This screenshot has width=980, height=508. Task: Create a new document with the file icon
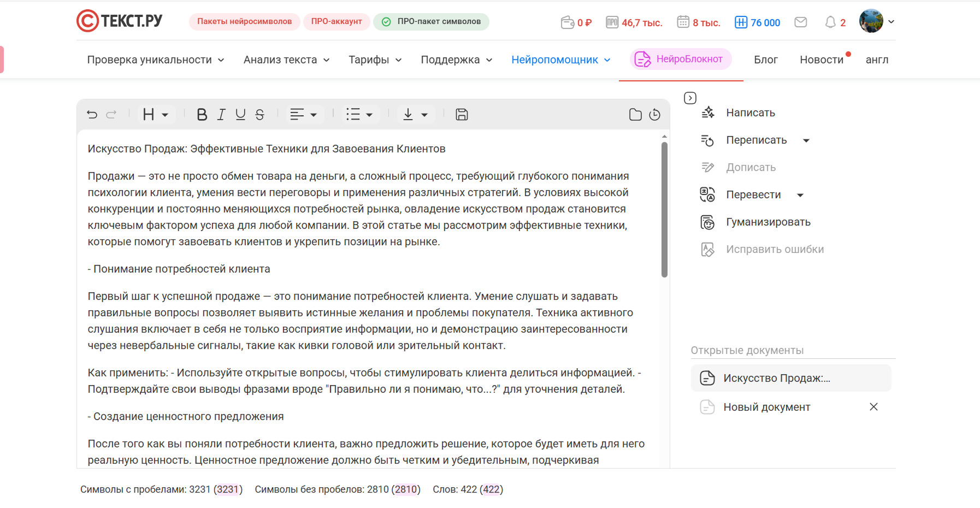[x=635, y=114]
